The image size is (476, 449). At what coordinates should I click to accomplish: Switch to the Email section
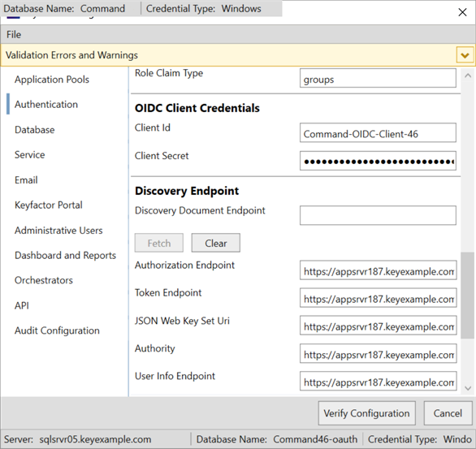pos(26,180)
